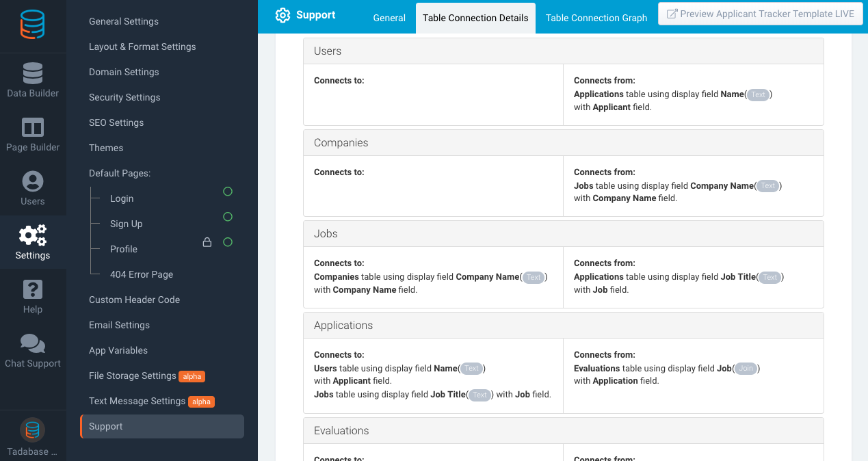Open Chat Support bubbles icon
Screen dimensions: 868x461
tap(33, 343)
